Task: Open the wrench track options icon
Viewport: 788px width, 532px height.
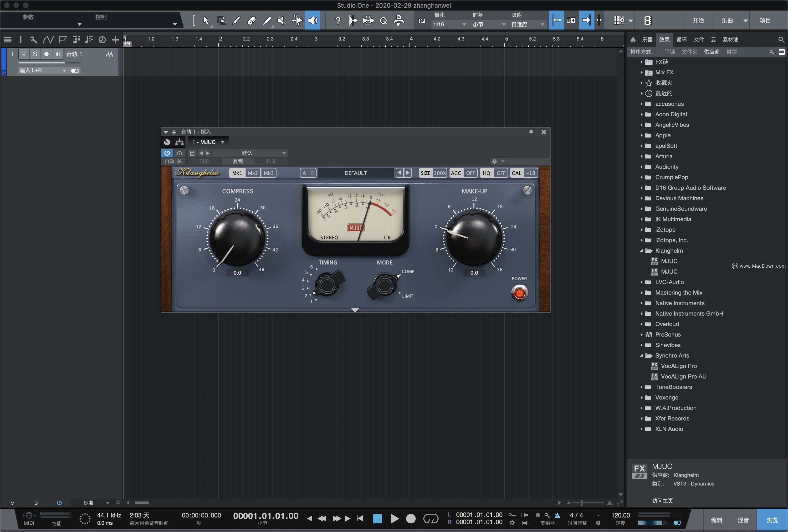Action: point(33,40)
